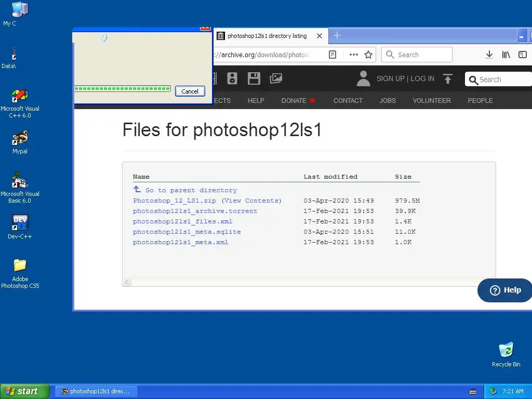
Task: Click Go to parent directory link
Action: pyautogui.click(x=191, y=190)
